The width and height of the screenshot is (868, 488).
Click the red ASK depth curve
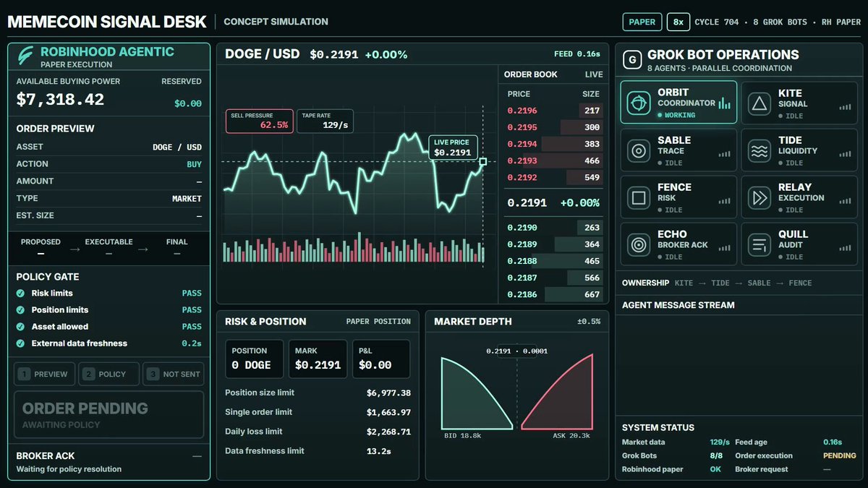[x=557, y=393]
